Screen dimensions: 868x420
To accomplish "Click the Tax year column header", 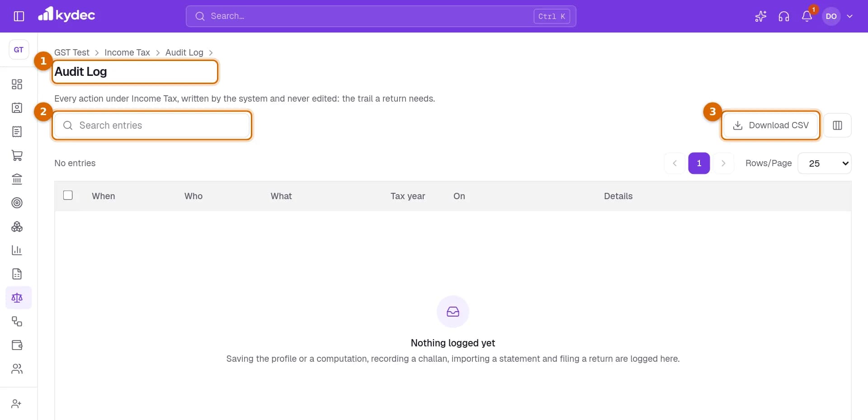I will (408, 196).
